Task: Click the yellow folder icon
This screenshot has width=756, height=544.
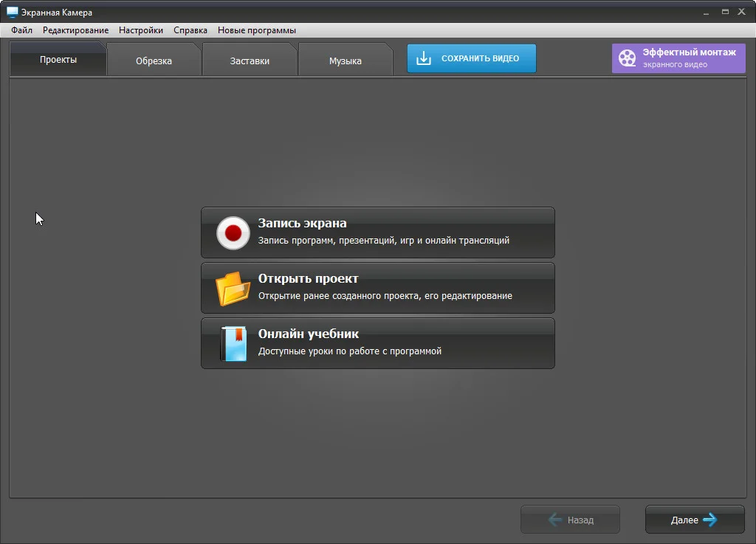Action: [233, 289]
